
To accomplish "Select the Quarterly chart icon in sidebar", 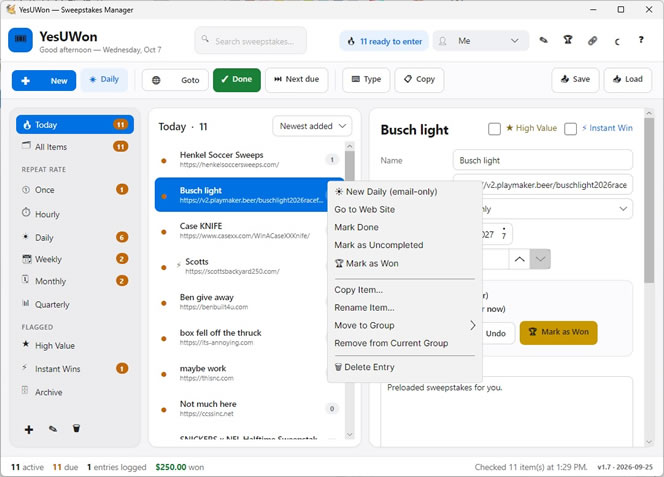I will 26,303.
